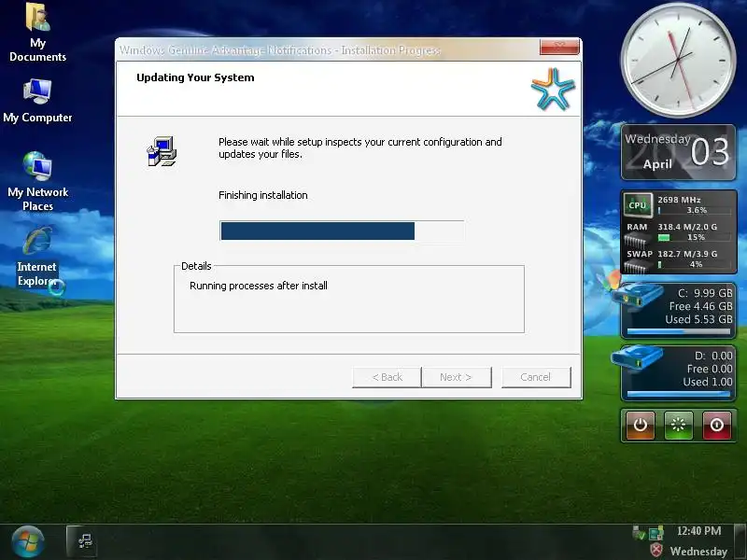
Task: Click the show desktop strip at taskbar end
Action: point(740,542)
